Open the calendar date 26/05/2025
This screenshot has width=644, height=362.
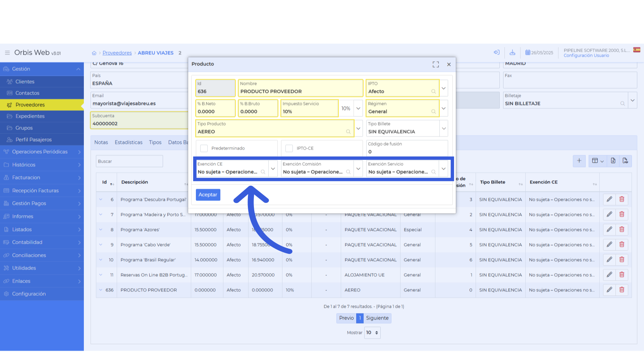point(539,53)
